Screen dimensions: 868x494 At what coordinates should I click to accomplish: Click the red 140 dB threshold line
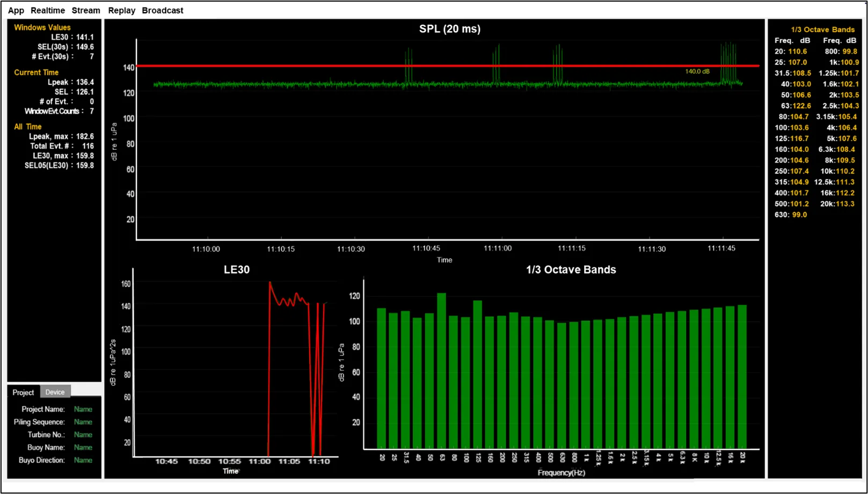[322, 66]
